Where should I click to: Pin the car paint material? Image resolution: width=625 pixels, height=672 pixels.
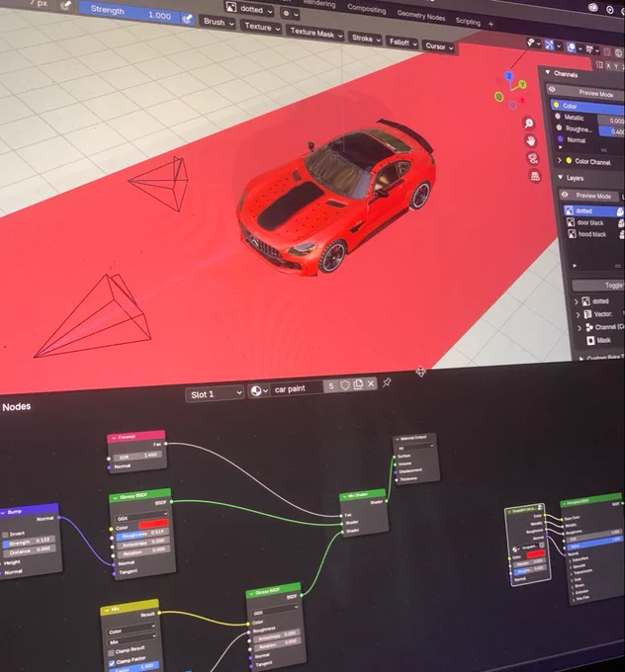(x=387, y=381)
